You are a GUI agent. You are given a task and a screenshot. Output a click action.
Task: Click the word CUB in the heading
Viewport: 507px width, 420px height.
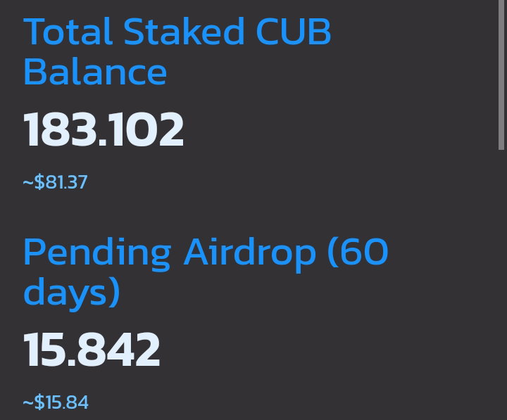[294, 32]
